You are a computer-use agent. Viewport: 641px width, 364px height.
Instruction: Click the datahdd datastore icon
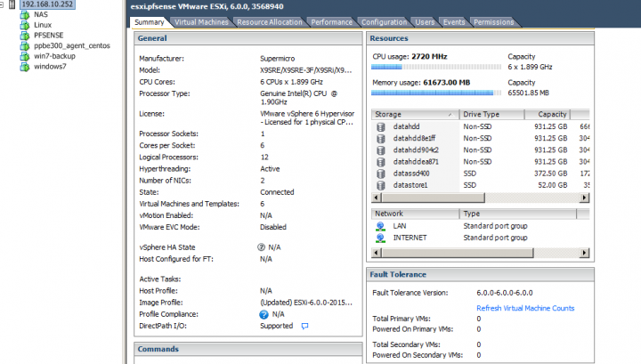[381, 127]
